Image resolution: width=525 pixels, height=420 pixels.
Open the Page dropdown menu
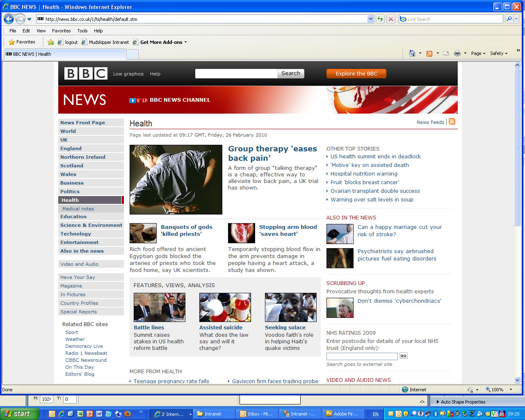pyautogui.click(x=478, y=53)
